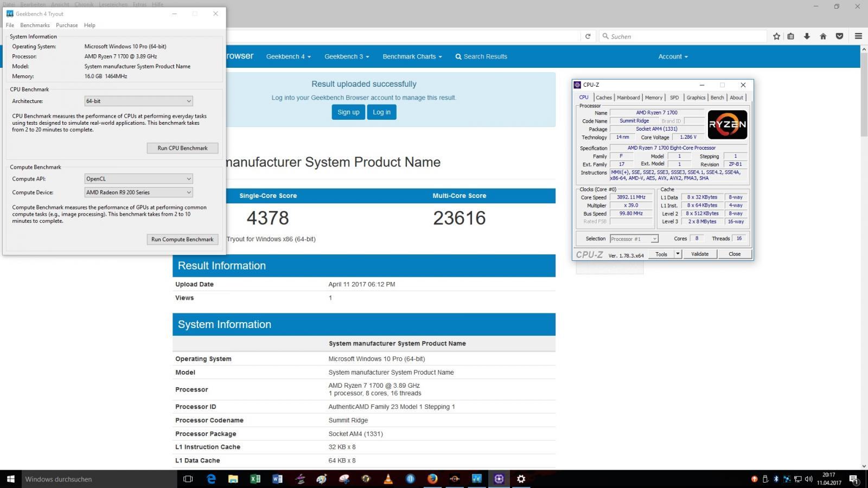Expand the Account dropdown
Image resolution: width=868 pixels, height=488 pixels.
pos(673,56)
